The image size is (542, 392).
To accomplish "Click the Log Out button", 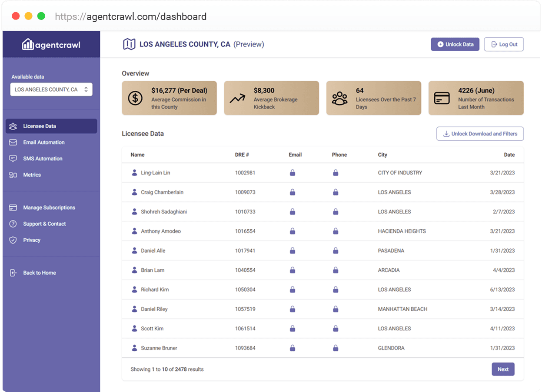I will click(x=504, y=44).
